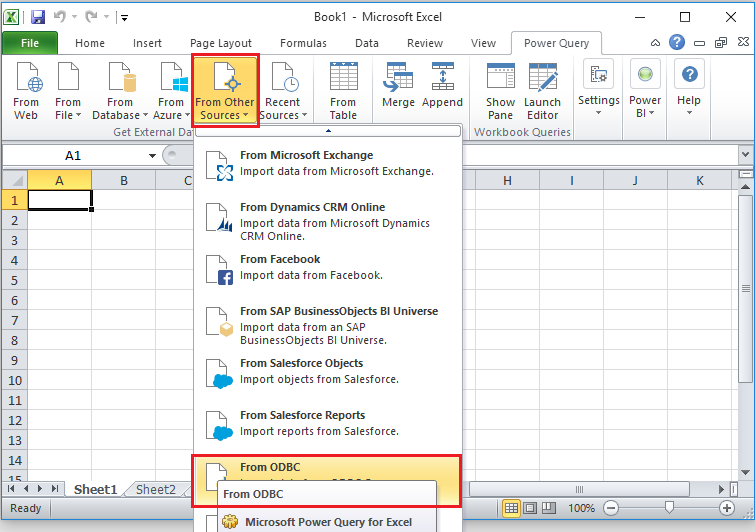
Task: Choose From Dynamics CRM Online item
Action: click(328, 221)
